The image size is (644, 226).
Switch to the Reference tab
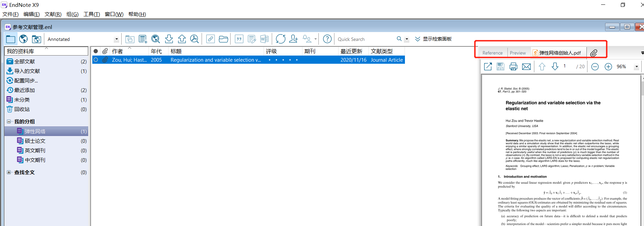[492, 53]
